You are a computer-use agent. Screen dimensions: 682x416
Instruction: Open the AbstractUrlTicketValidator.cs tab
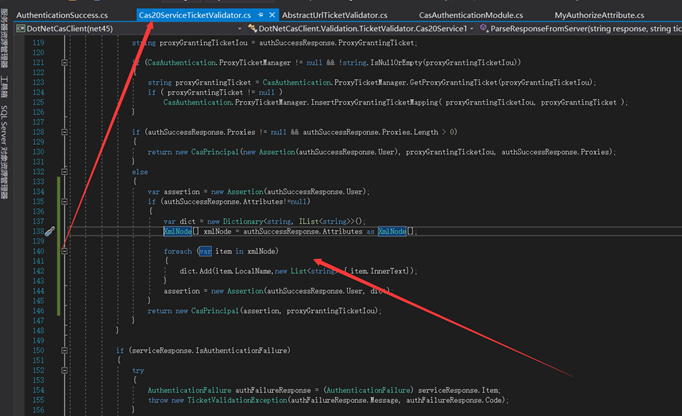point(334,15)
